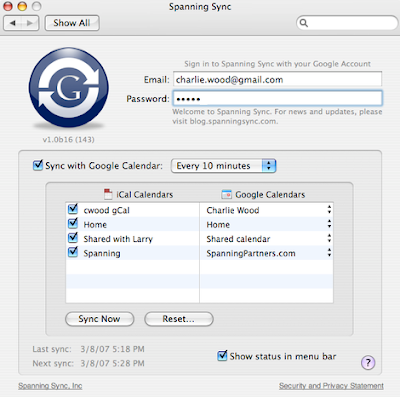
Task: Select the cwood gCal row text
Action: pos(106,210)
